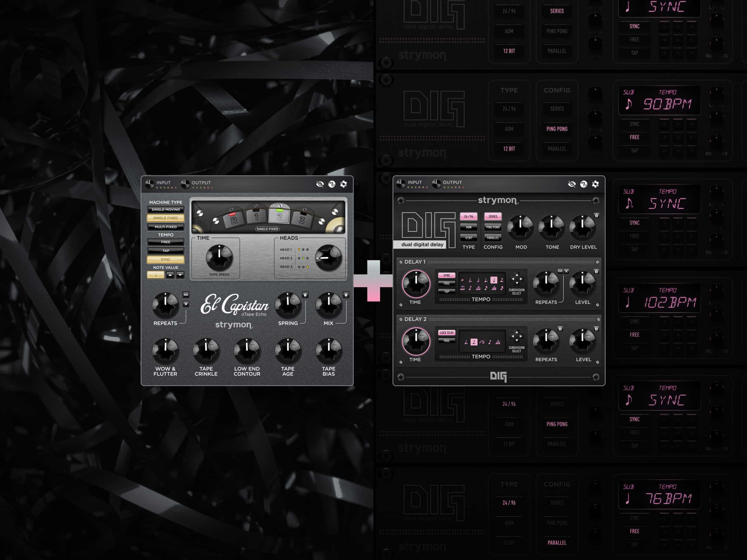Click the Mix knob
The width and height of the screenshot is (747, 560).
click(x=329, y=305)
